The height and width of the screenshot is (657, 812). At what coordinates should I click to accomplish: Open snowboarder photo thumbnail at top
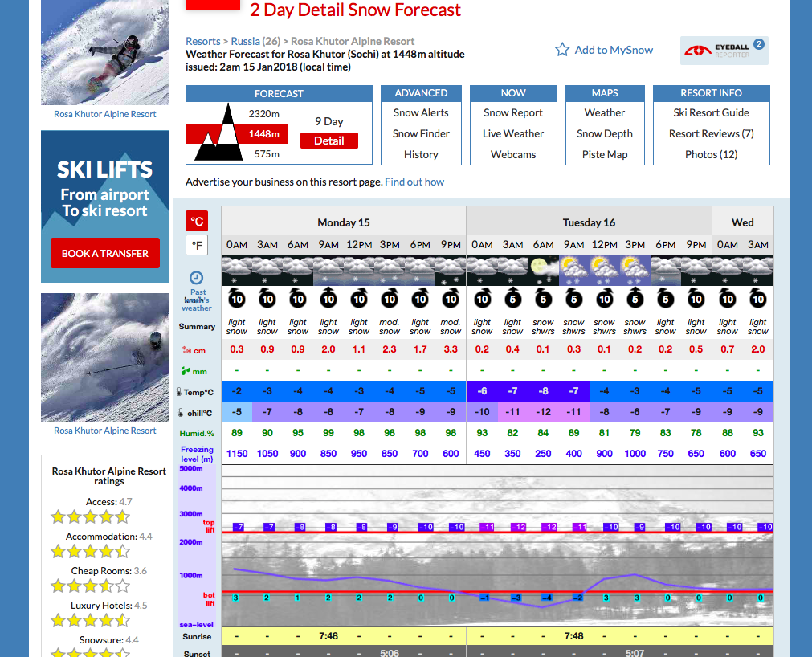[x=105, y=52]
